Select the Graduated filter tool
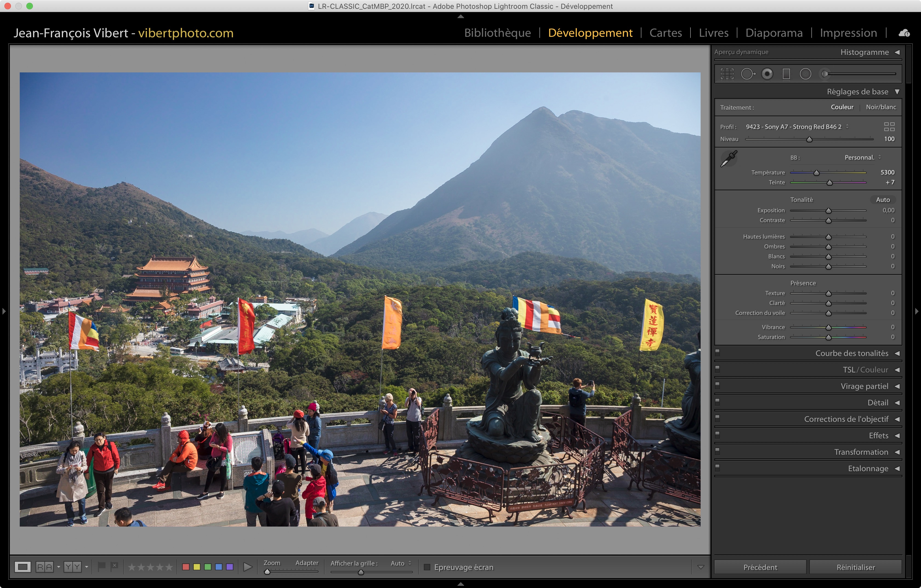Viewport: 921px width, 588px height. [786, 74]
